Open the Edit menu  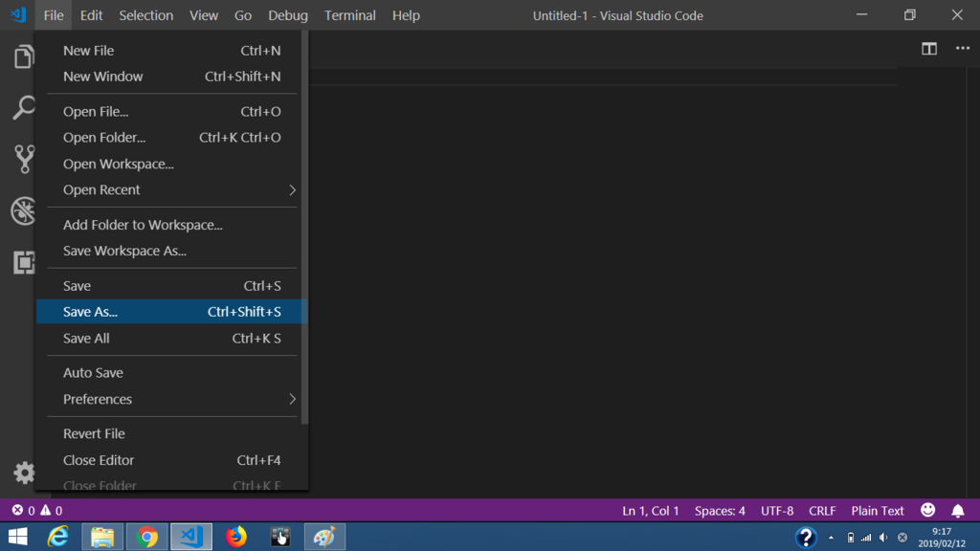pyautogui.click(x=91, y=15)
